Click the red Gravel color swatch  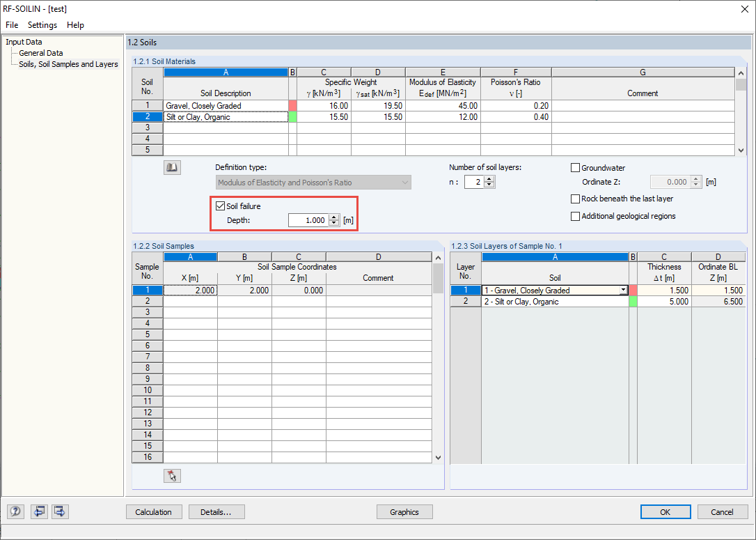[292, 106]
